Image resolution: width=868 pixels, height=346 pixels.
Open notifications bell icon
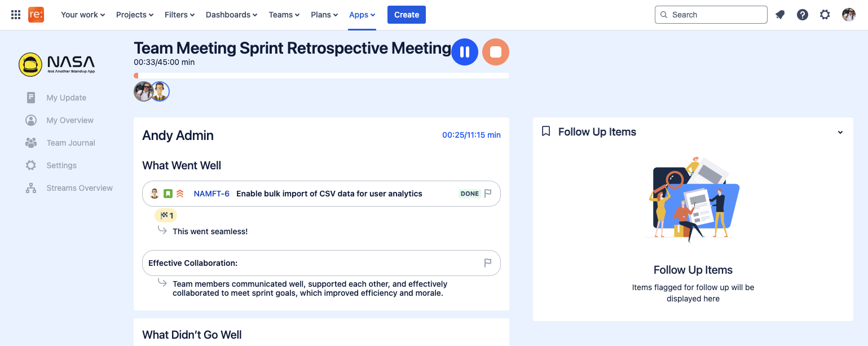(x=780, y=15)
